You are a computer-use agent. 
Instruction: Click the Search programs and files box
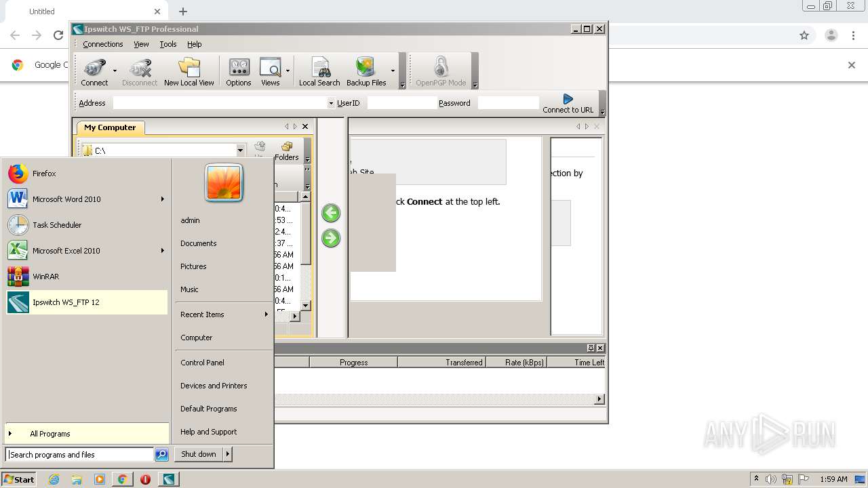79,455
